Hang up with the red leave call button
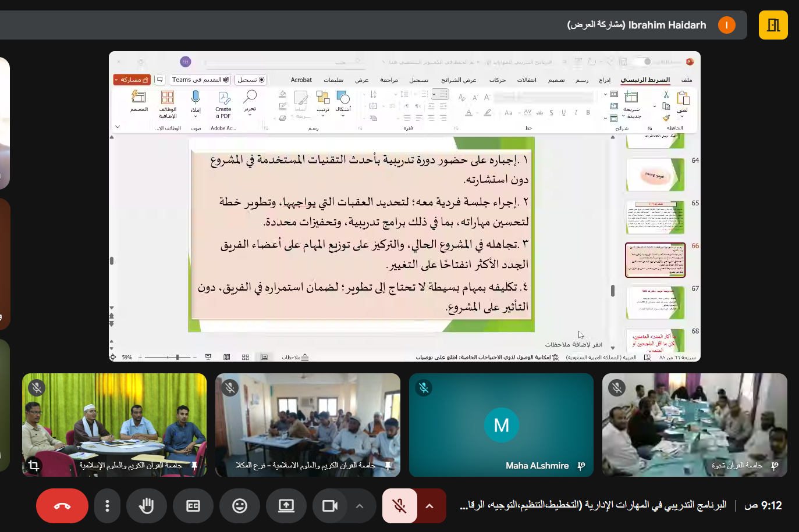The height and width of the screenshot is (532, 799). pyautogui.click(x=62, y=506)
